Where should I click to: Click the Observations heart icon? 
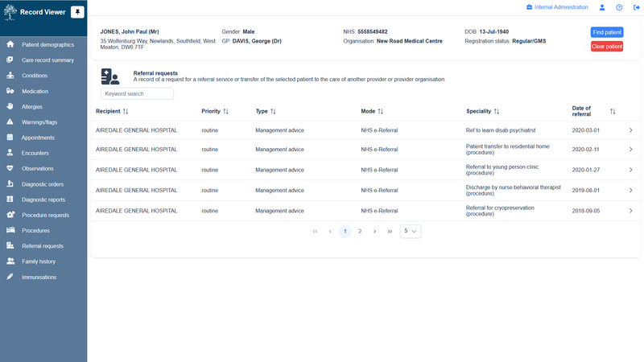tap(10, 168)
